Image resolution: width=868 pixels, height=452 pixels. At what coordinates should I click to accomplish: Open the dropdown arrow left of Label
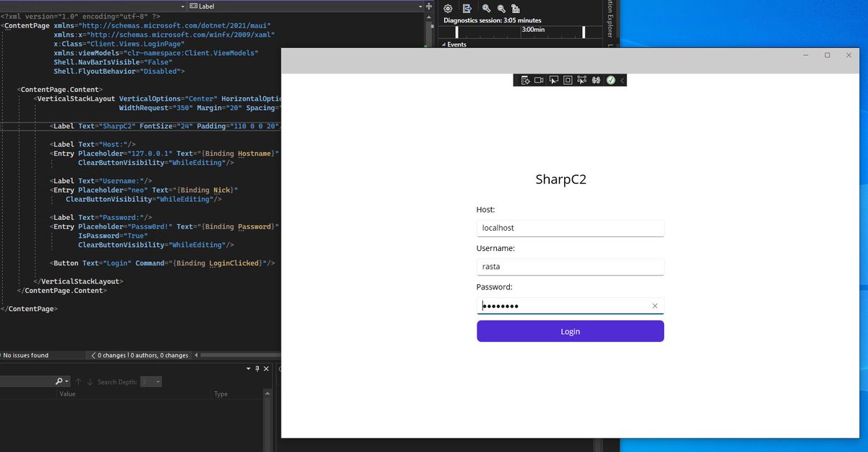pos(182,6)
